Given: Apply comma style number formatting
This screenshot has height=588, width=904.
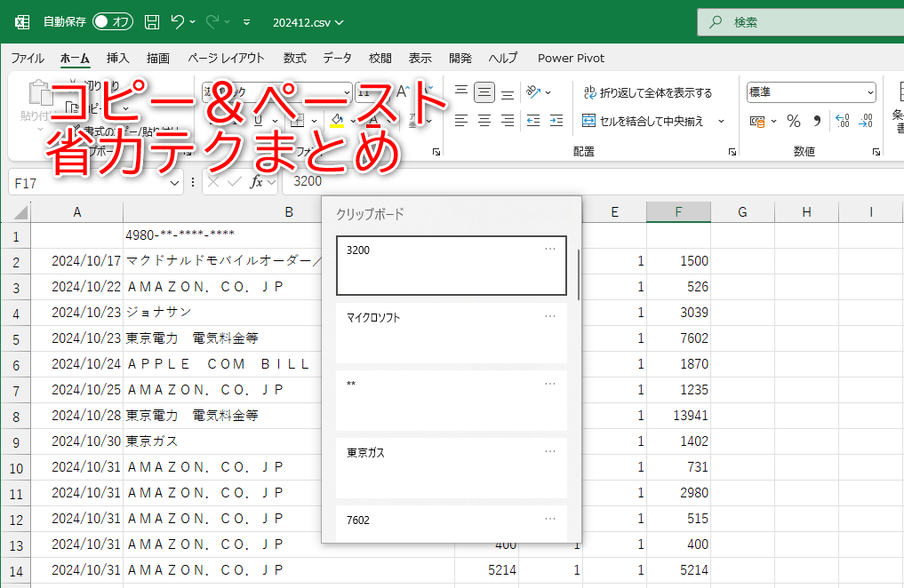Looking at the screenshot, I should [818, 121].
